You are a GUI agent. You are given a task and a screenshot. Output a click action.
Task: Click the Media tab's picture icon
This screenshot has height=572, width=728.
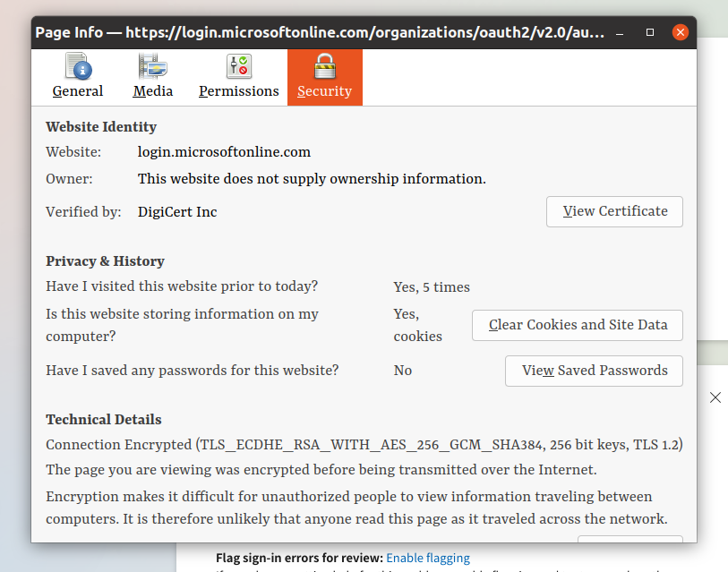[152, 67]
